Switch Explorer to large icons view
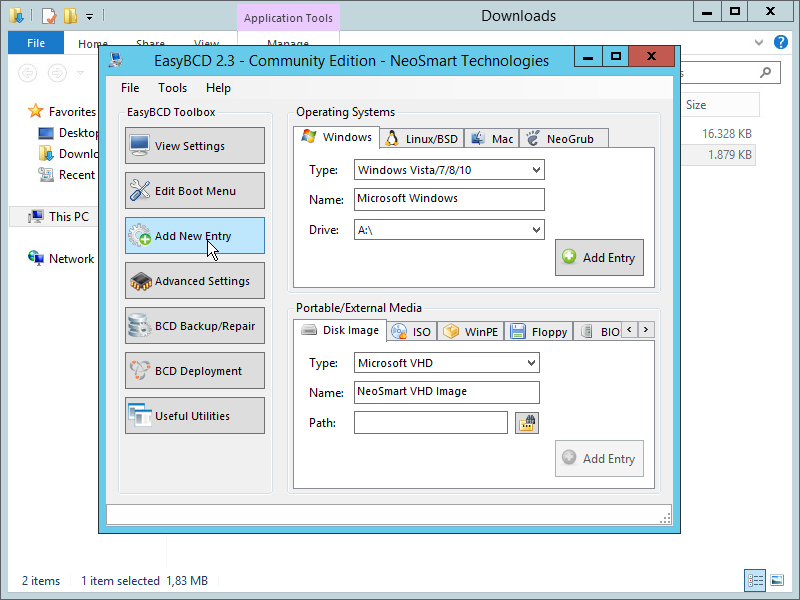800x600 pixels. 777,580
